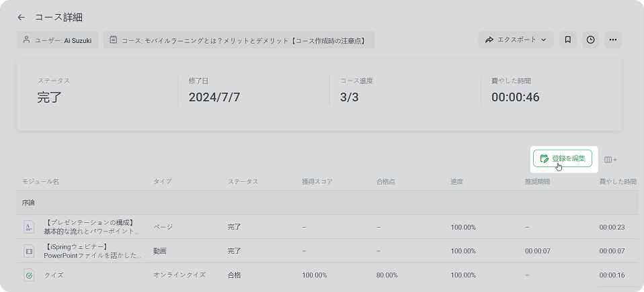Click the ユーザー: Ai Suzuki filter chip
The width and height of the screenshot is (644, 292).
[x=58, y=40]
